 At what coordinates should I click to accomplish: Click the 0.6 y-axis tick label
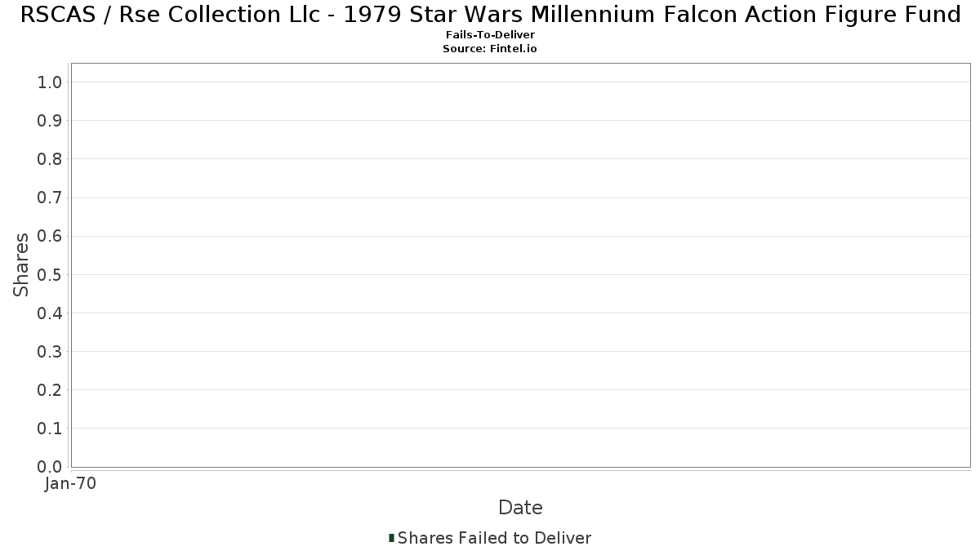tap(50, 236)
